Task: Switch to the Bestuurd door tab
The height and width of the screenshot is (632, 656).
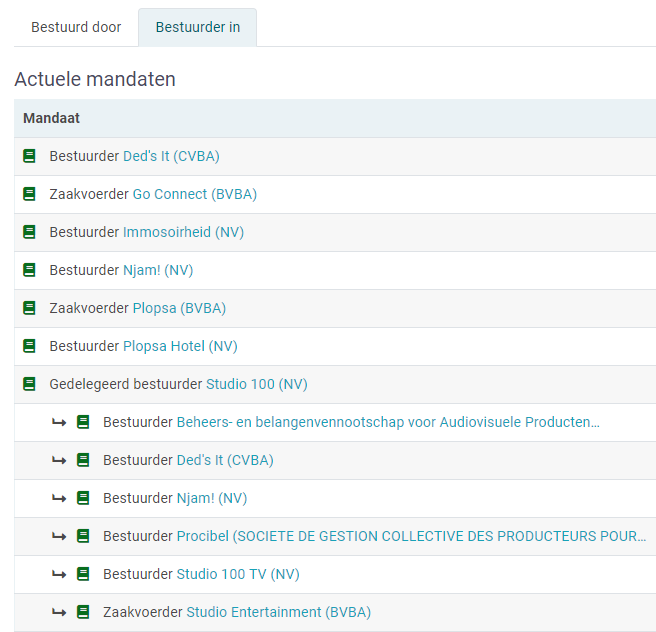Action: tap(76, 27)
